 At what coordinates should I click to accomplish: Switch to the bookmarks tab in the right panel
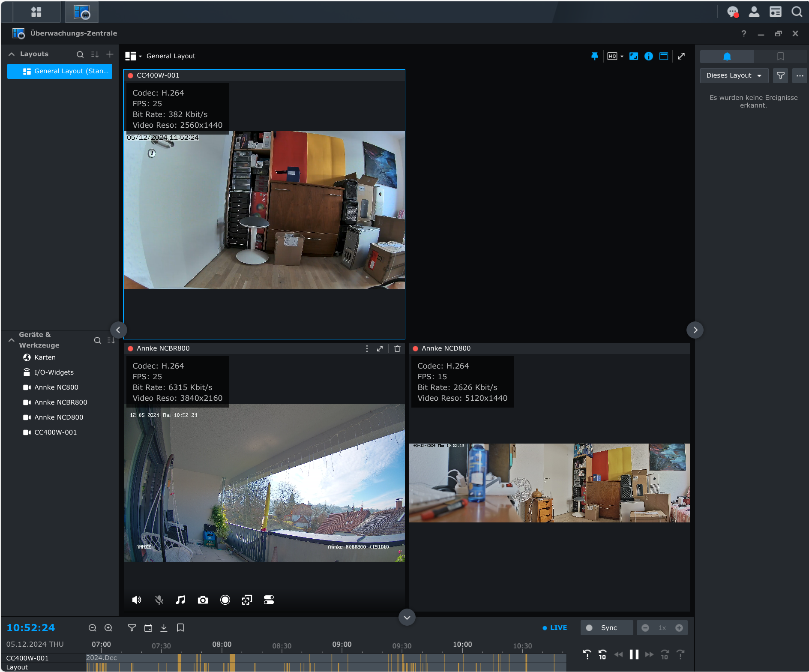point(780,56)
